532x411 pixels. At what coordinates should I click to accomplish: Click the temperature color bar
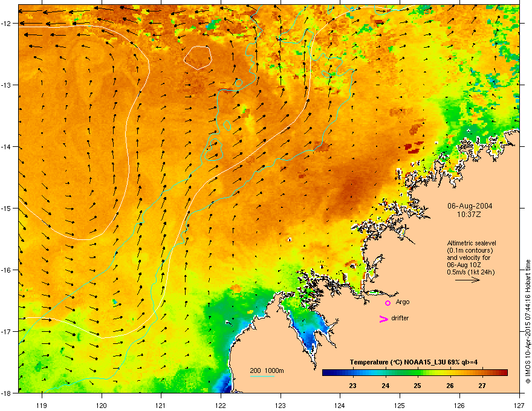[x=415, y=373]
